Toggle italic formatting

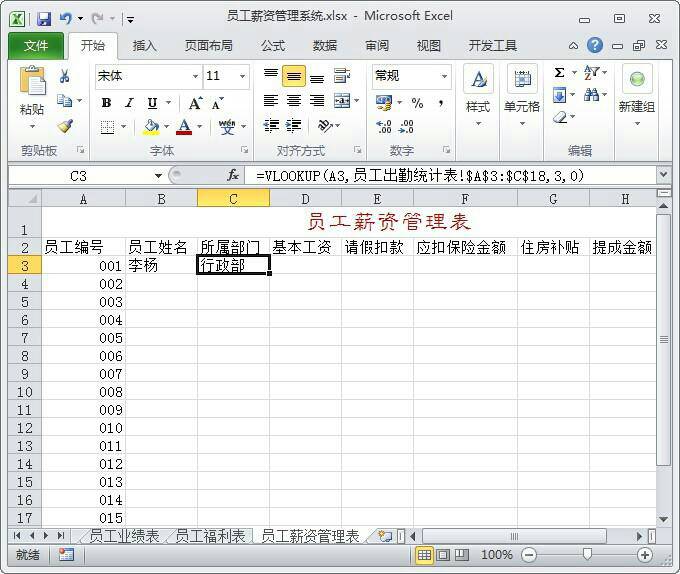[128, 103]
